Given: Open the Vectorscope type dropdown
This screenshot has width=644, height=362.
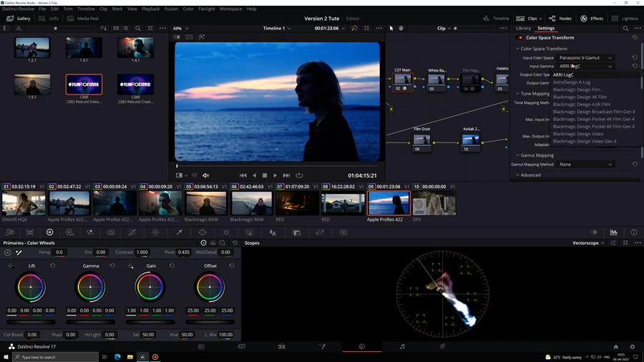Looking at the screenshot, I should pyautogui.click(x=589, y=243).
